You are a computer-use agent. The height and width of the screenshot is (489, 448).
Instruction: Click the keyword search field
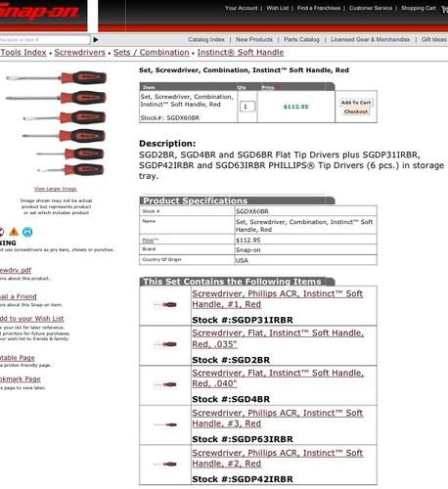45,40
